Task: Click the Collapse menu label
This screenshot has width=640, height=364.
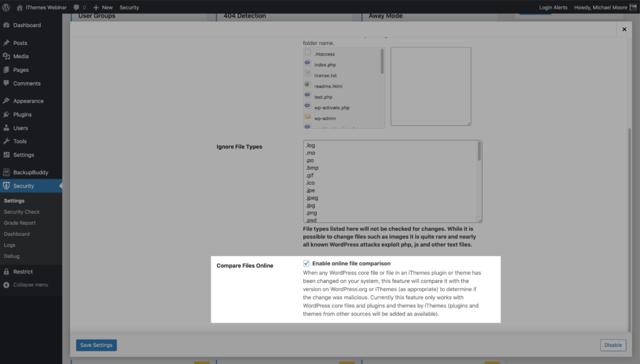Action: pyautogui.click(x=31, y=285)
